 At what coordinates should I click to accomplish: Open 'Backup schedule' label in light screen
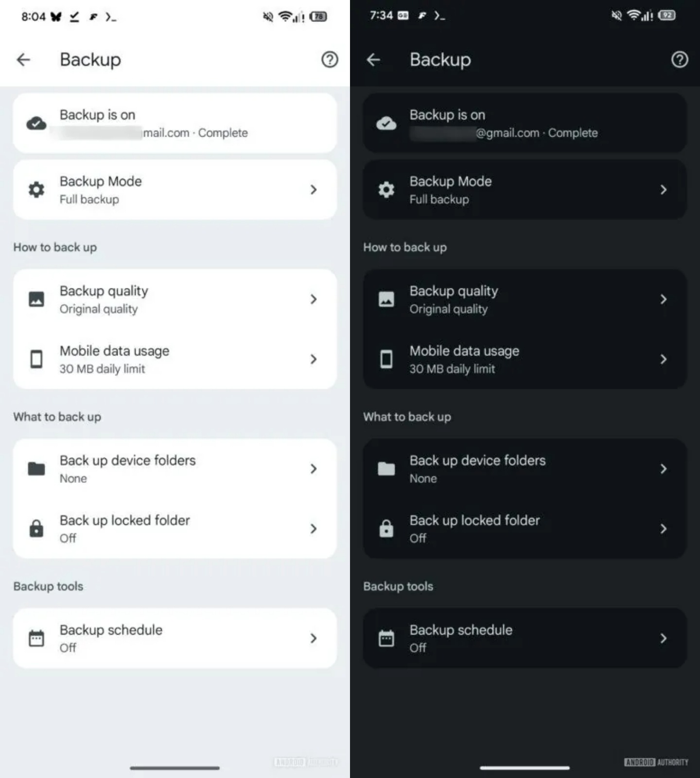point(111,630)
